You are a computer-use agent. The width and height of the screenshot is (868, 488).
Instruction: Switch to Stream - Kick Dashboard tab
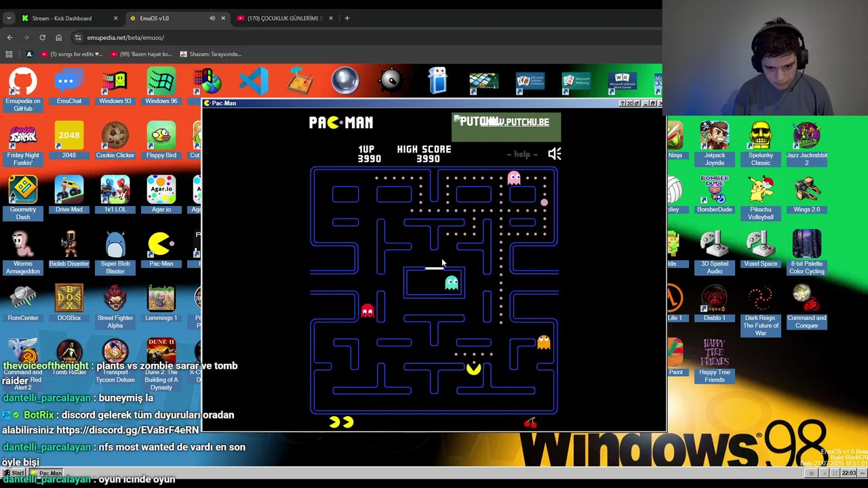tap(62, 18)
